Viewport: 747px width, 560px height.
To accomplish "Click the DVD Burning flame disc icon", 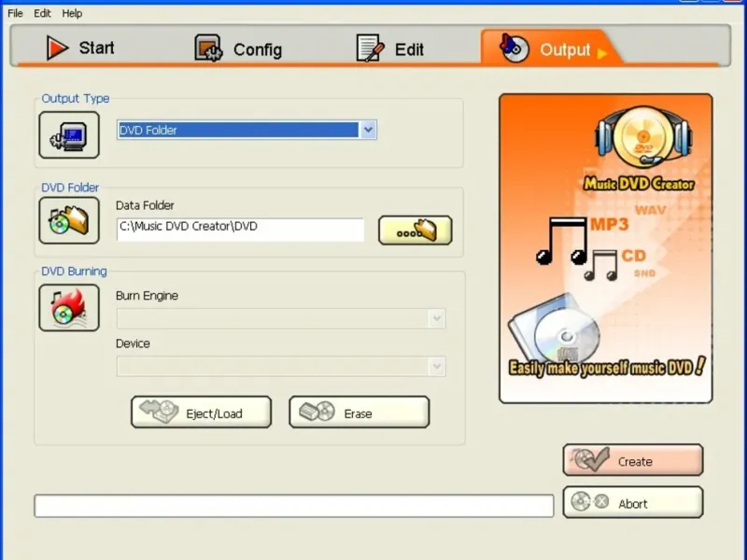I will [x=69, y=308].
